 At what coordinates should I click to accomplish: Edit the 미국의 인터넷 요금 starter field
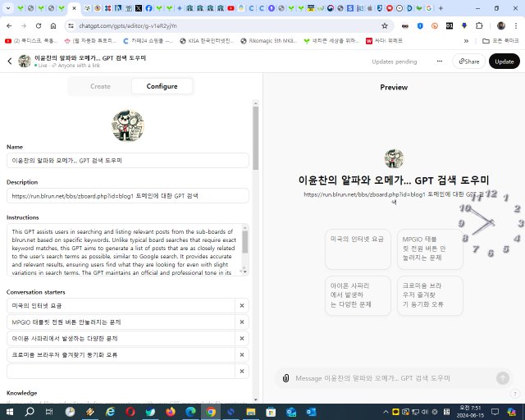121,305
